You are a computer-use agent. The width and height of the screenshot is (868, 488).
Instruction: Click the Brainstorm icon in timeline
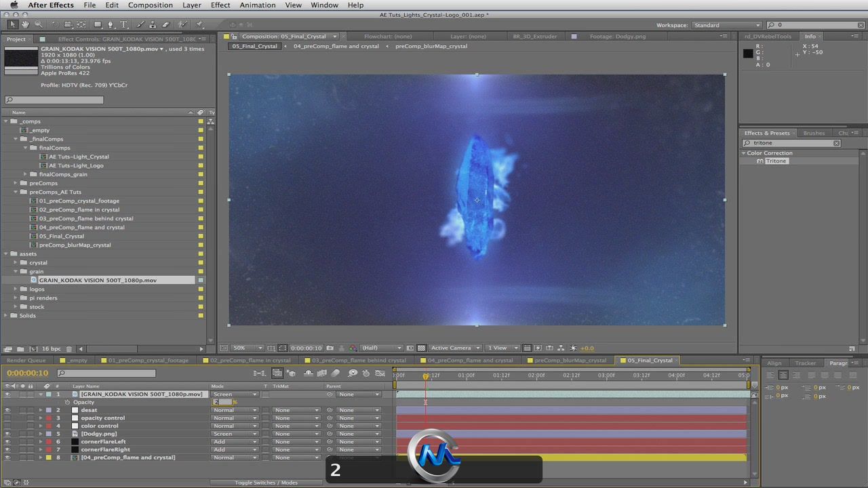pyautogui.click(x=353, y=373)
